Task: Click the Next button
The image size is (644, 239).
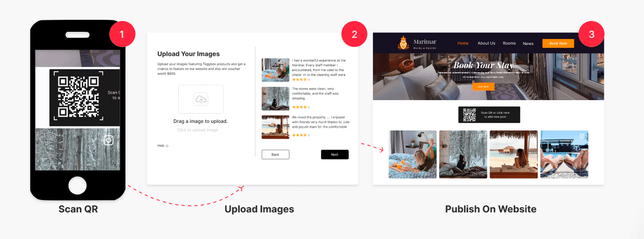Action: click(x=335, y=154)
